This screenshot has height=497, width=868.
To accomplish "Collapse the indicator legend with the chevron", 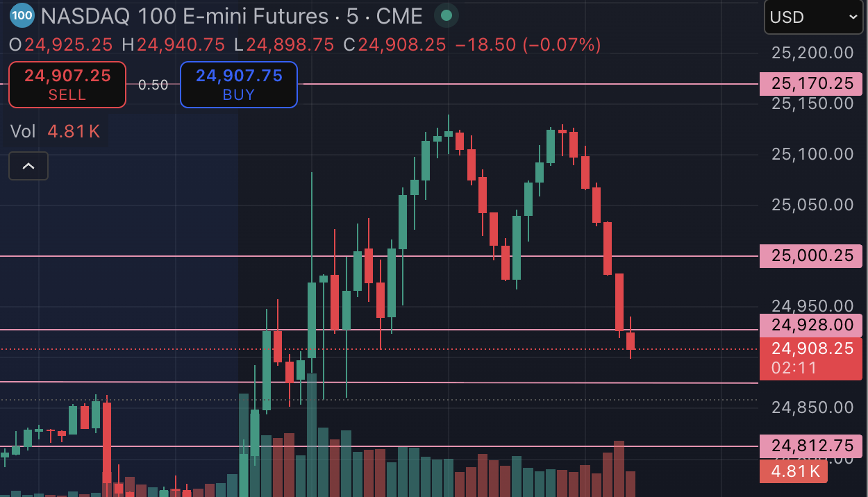I will point(28,166).
